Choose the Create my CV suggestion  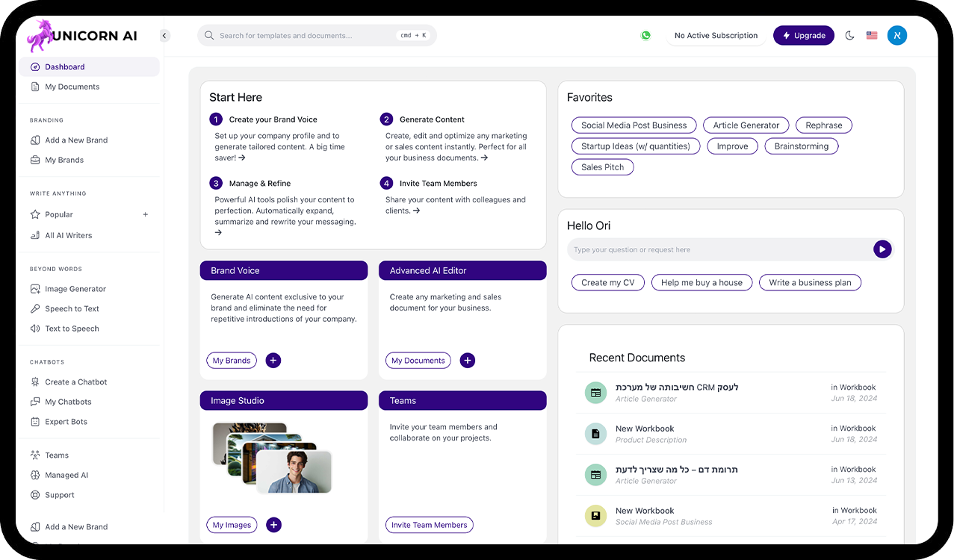[x=608, y=283]
